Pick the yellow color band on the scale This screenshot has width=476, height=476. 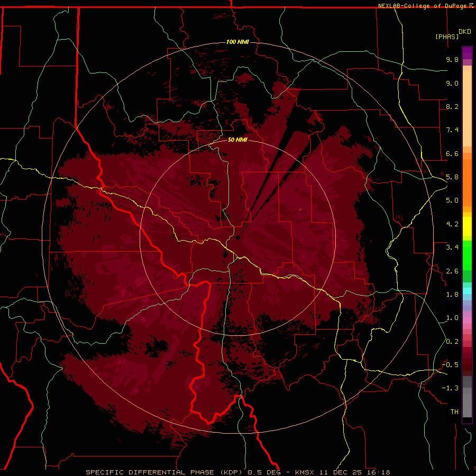[467, 226]
